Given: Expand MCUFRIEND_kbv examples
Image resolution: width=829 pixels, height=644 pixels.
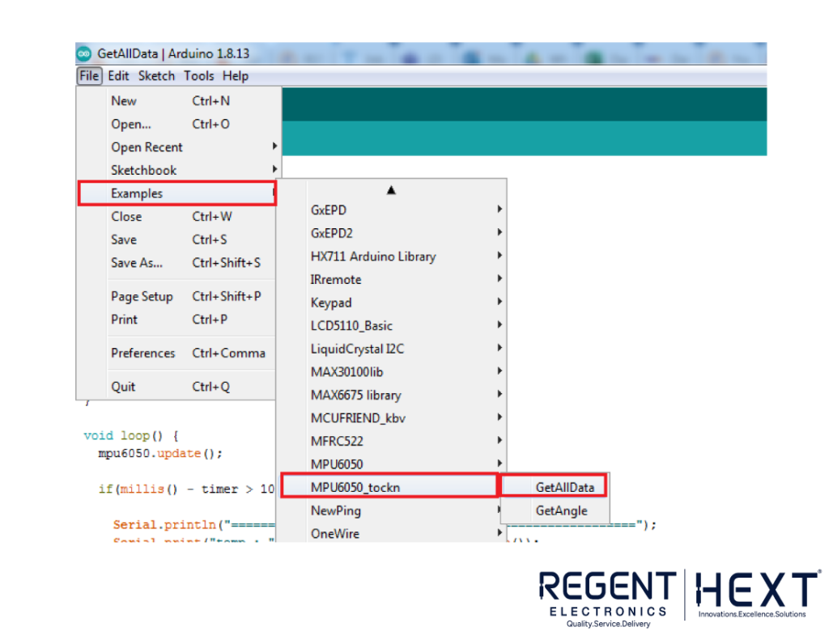Looking at the screenshot, I should click(393, 418).
